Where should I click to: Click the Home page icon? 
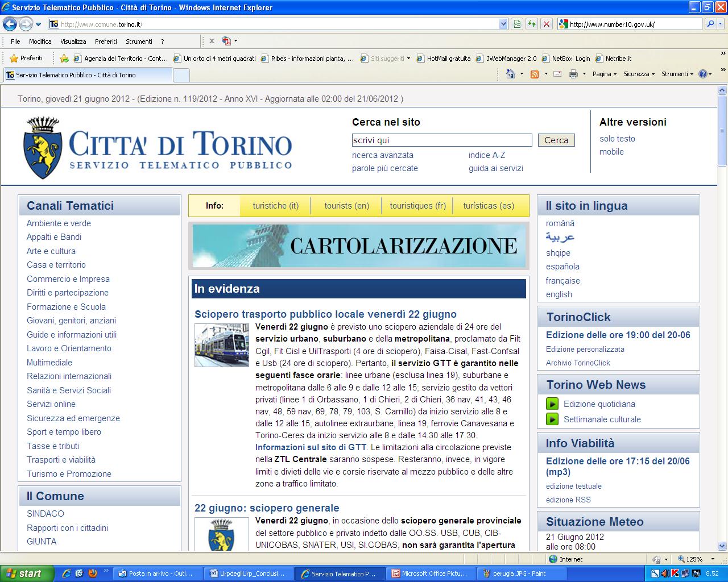pyautogui.click(x=511, y=74)
